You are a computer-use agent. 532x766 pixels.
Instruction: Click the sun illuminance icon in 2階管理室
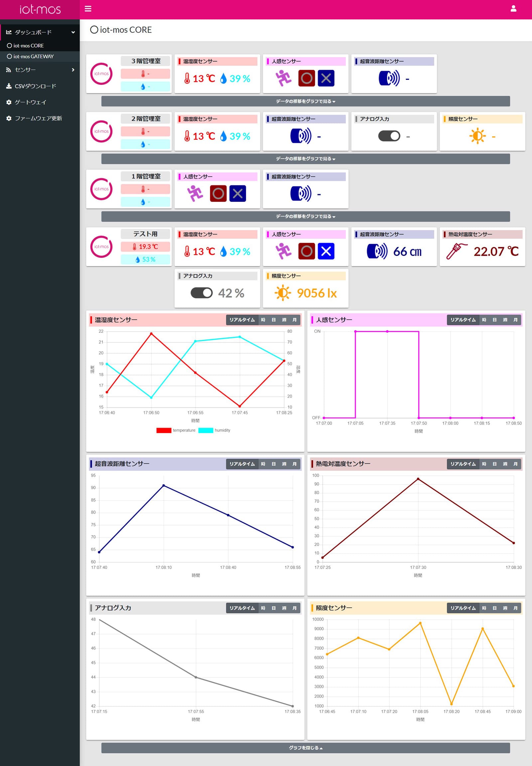coord(477,136)
